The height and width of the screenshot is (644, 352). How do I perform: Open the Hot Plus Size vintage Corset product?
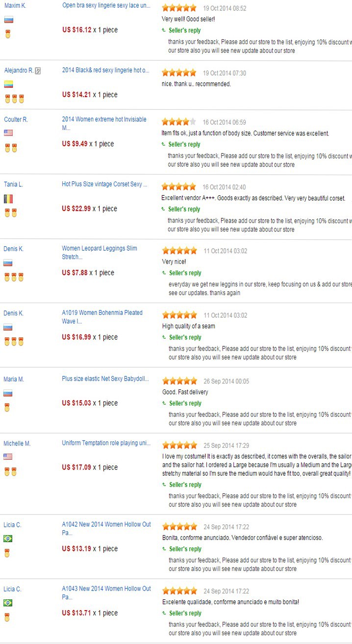(104, 184)
